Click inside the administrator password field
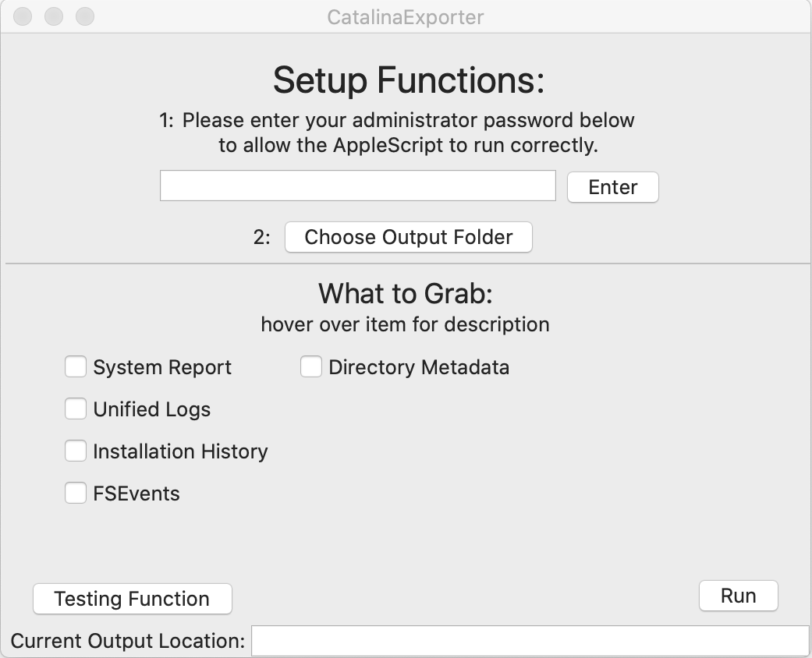Image resolution: width=812 pixels, height=658 pixels. tap(357, 185)
